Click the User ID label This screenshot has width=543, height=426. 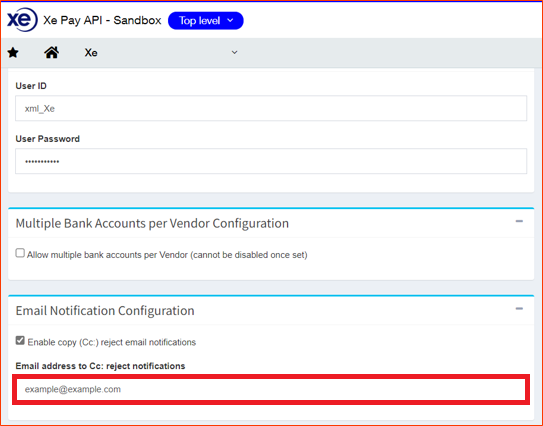[x=31, y=86]
